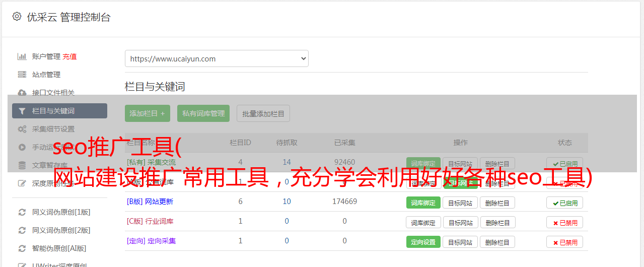
Task: Open the https://www.ucaiyun.com site dropdown
Action: pyautogui.click(x=217, y=58)
